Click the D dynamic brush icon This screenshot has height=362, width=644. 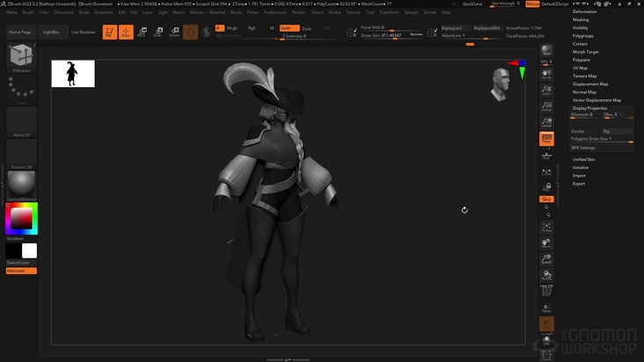432,33
